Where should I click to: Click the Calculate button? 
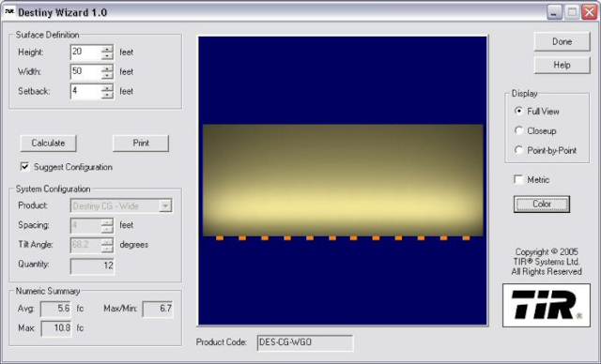coord(48,144)
